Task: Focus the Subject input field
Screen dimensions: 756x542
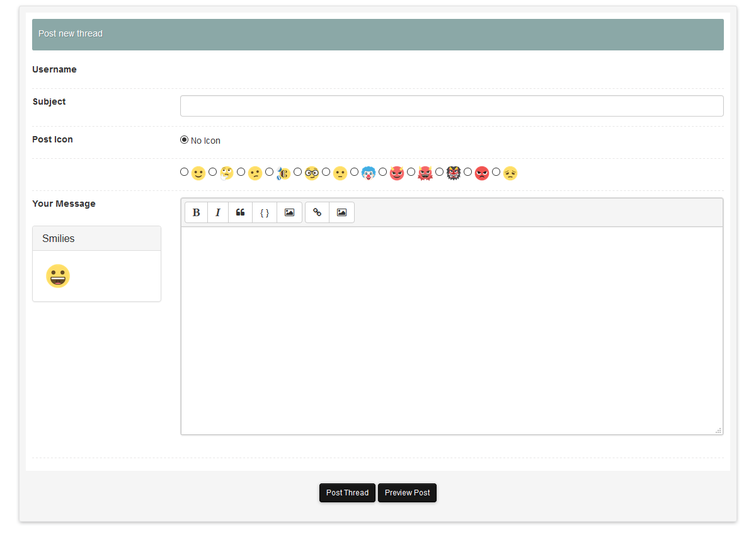Action: click(452, 106)
